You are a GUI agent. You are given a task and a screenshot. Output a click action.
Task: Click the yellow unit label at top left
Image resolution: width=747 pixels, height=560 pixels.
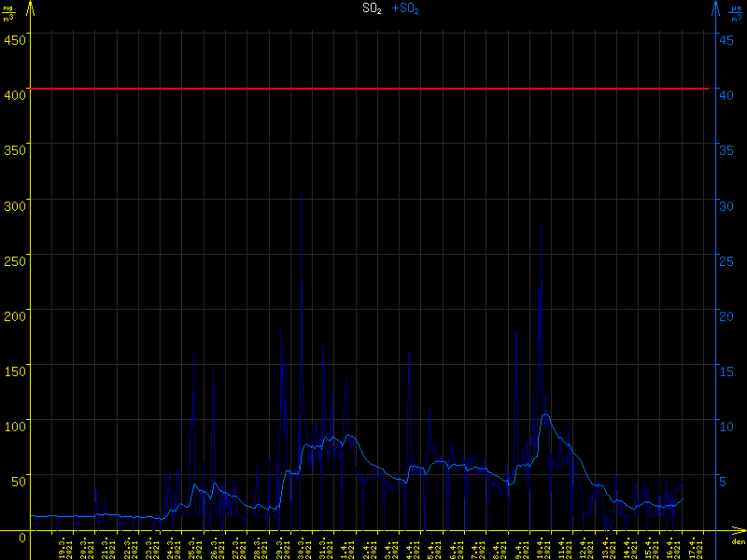(7, 12)
